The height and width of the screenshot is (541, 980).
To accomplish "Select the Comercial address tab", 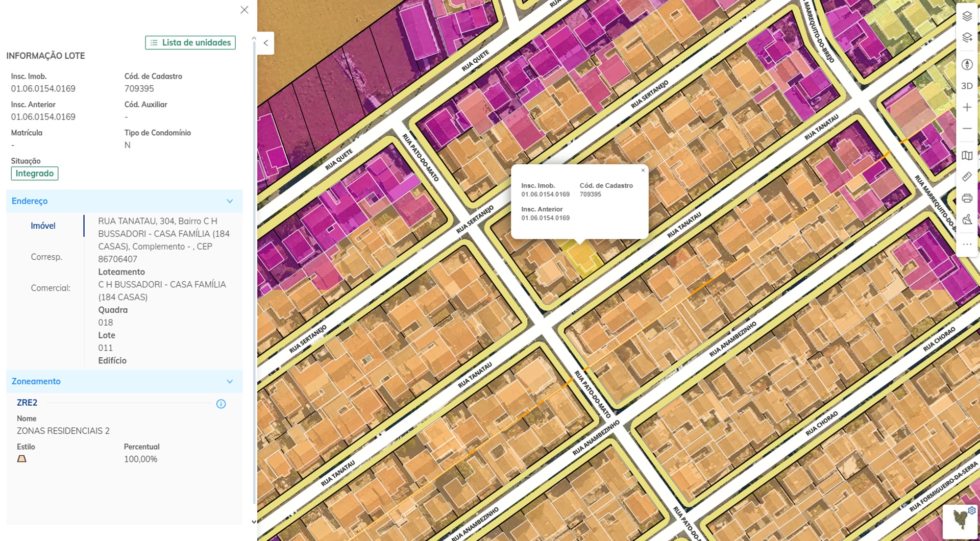I will point(51,288).
